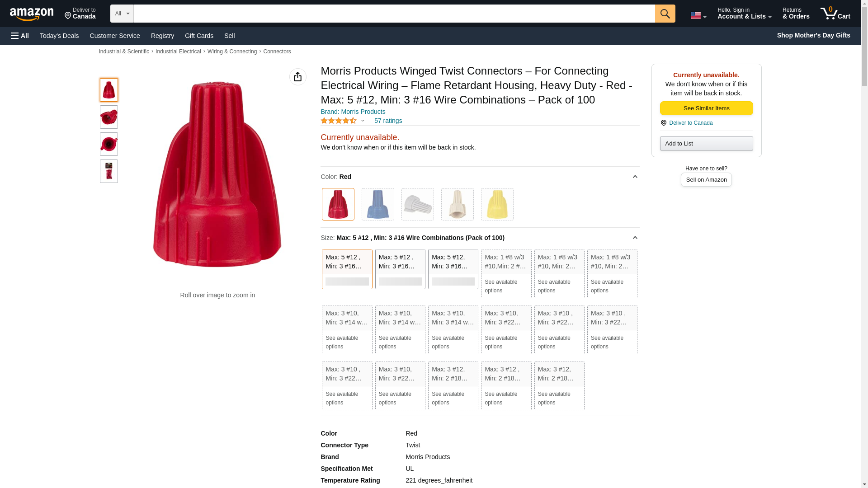Image resolution: width=868 pixels, height=488 pixels.
Task: Open the All hamburger menu
Action: 20,36
